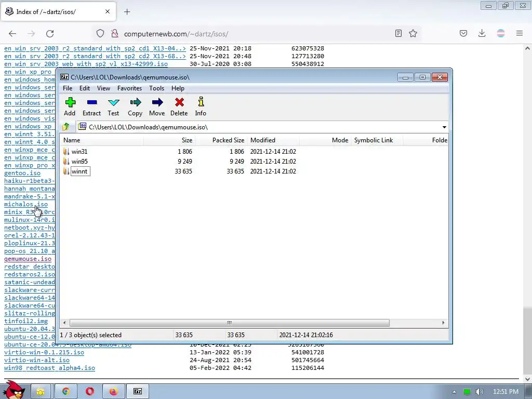The image size is (532, 399).
Task: Switch to Firefox in the taskbar
Action: tap(113, 392)
